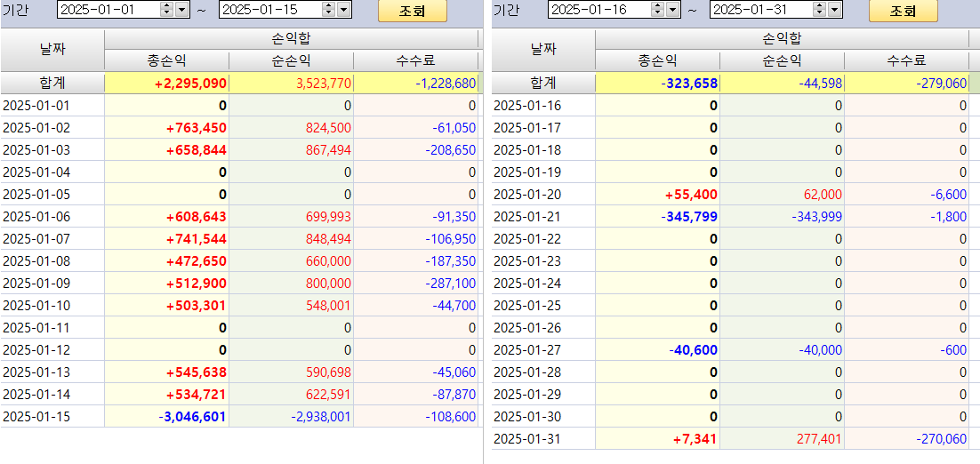Click the 548,001 net profit value
This screenshot has height=464, width=980.
[x=329, y=306]
